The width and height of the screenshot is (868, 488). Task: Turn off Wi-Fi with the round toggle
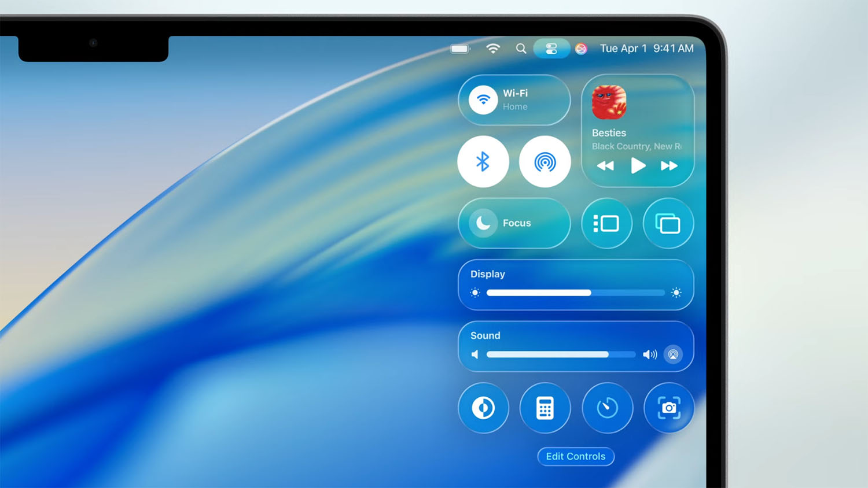click(483, 100)
